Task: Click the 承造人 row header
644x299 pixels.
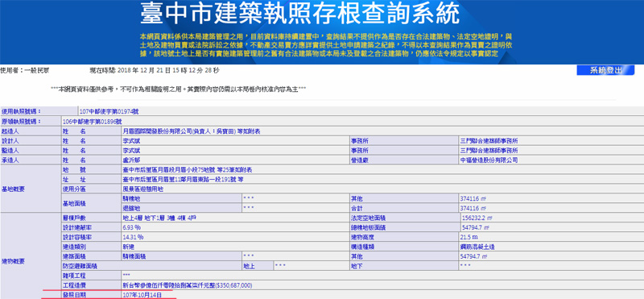Action: click(x=31, y=160)
